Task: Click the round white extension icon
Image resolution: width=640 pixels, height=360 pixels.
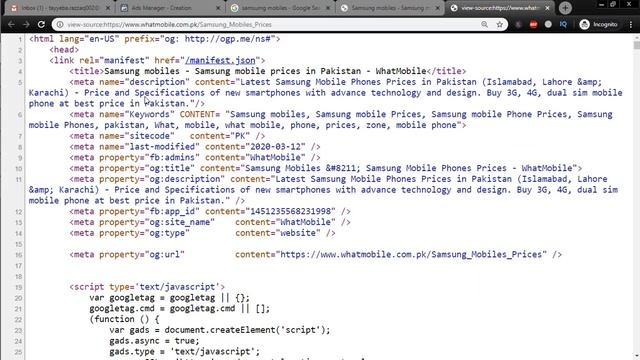Action: click(x=548, y=24)
